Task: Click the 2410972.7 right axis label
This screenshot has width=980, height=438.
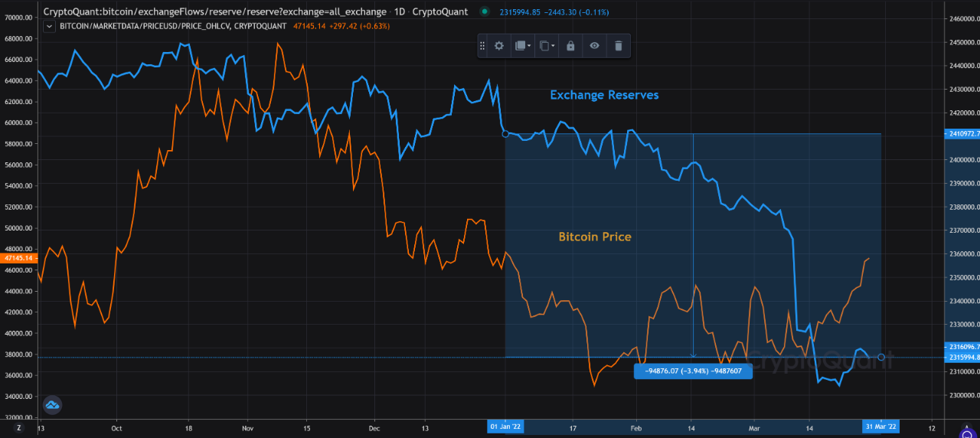Action: (963, 133)
